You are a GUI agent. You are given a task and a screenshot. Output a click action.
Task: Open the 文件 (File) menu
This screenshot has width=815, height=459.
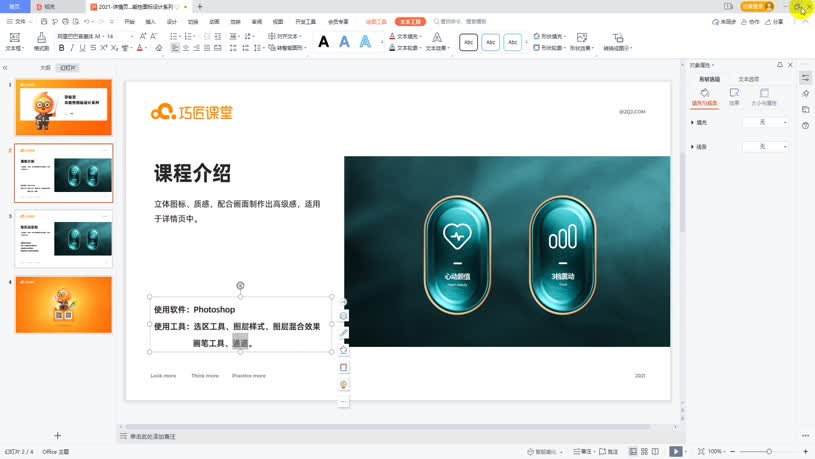click(x=17, y=22)
